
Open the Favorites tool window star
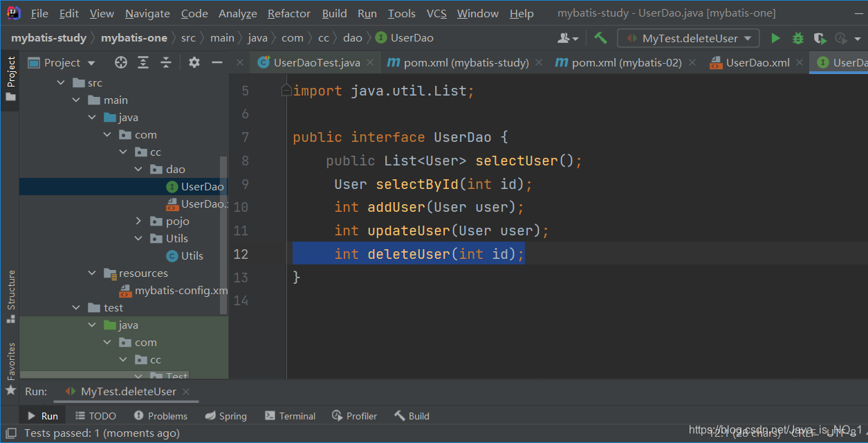point(10,390)
